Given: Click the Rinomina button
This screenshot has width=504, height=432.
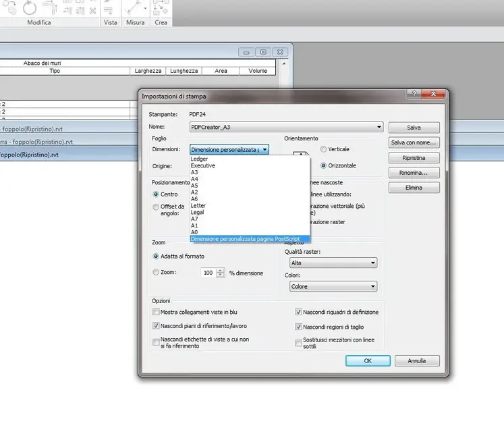Looking at the screenshot, I should 414,173.
